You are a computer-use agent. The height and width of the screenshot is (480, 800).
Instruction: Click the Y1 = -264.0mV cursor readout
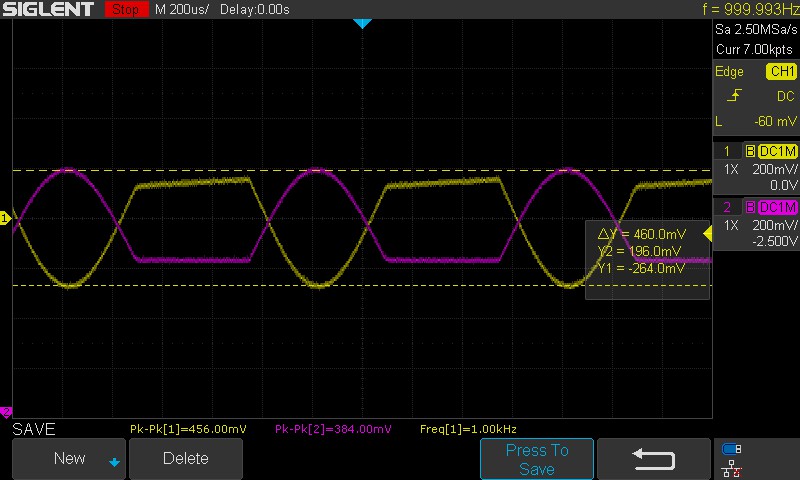point(641,268)
